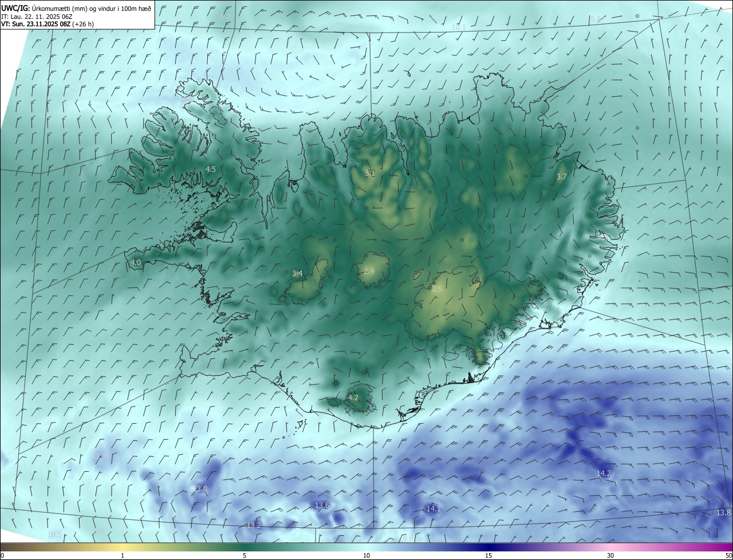Click the 2.5 value on the large glacier
733x560 pixels.
point(437,289)
